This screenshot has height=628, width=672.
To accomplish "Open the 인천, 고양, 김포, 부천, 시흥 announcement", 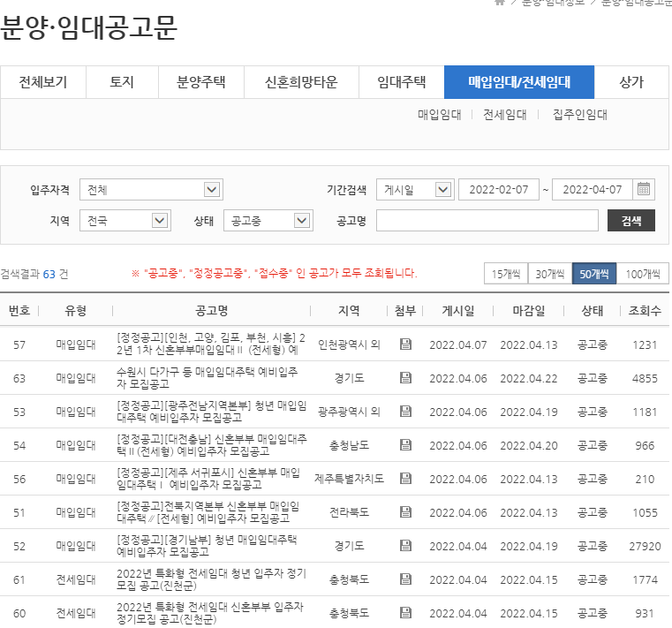I will [x=211, y=344].
